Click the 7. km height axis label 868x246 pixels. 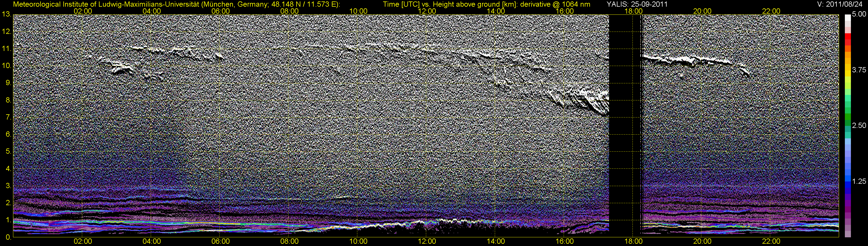coord(8,117)
